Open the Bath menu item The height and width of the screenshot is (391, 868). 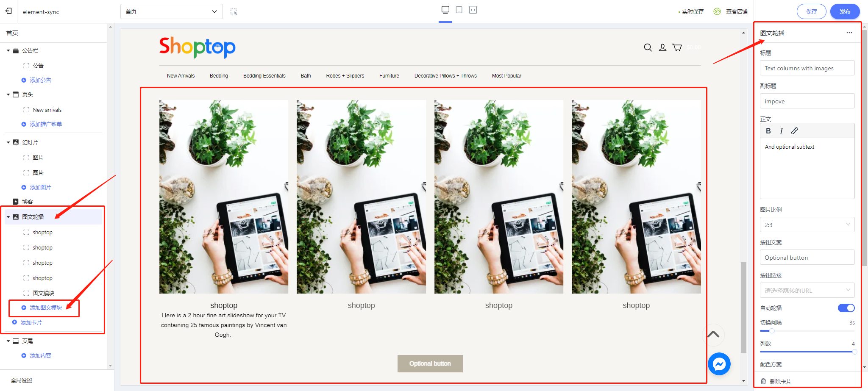tap(306, 76)
